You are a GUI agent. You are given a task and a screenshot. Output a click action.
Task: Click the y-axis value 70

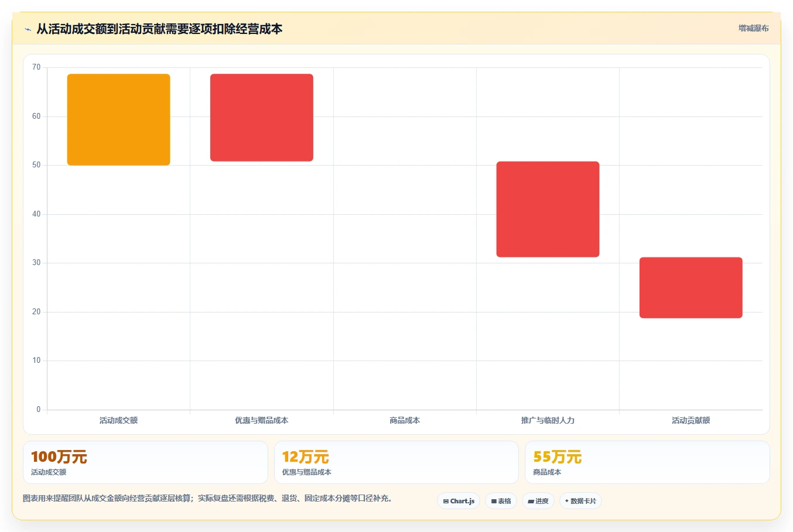click(36, 67)
